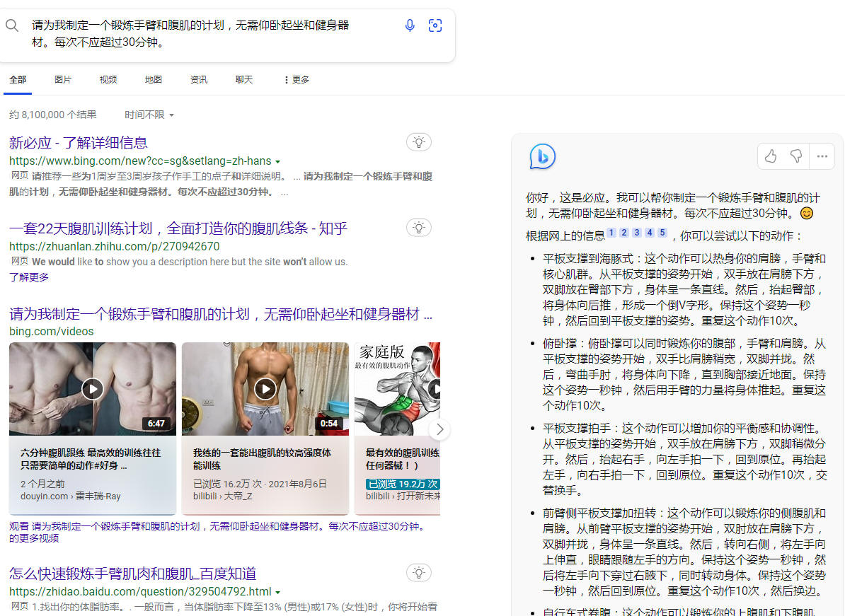
Task: Click the zhidao.baidu.com/question URL text
Action: point(140,592)
